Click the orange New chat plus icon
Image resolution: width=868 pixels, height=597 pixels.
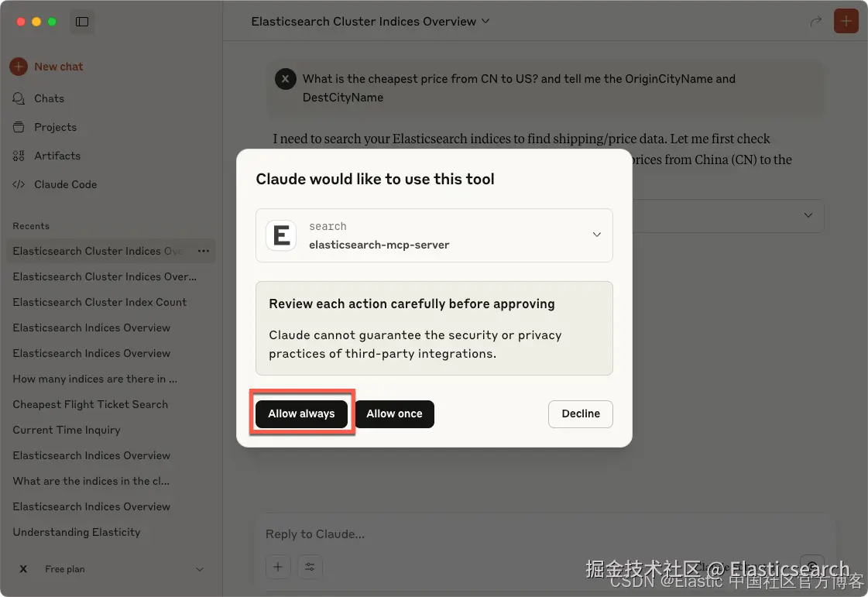click(x=19, y=67)
